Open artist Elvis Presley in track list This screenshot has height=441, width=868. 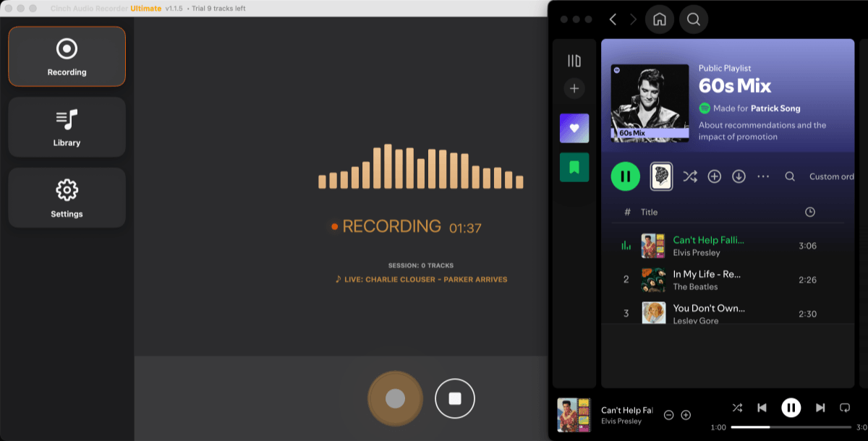[697, 253]
